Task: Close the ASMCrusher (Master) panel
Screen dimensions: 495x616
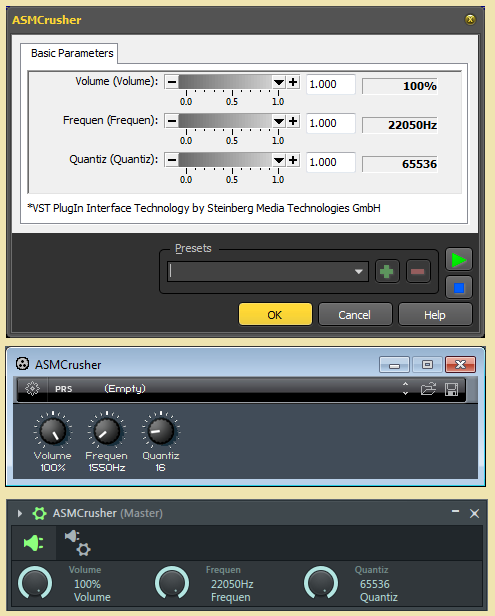Action: [x=474, y=513]
